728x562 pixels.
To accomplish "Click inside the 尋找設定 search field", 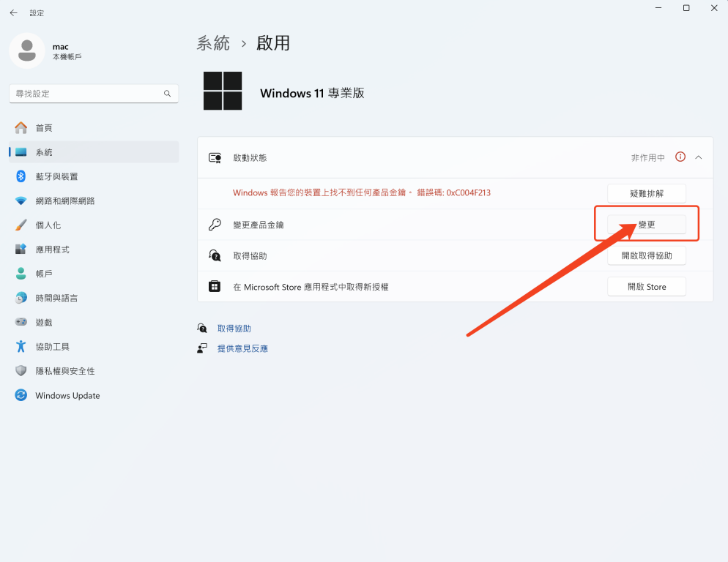I will [x=84, y=94].
